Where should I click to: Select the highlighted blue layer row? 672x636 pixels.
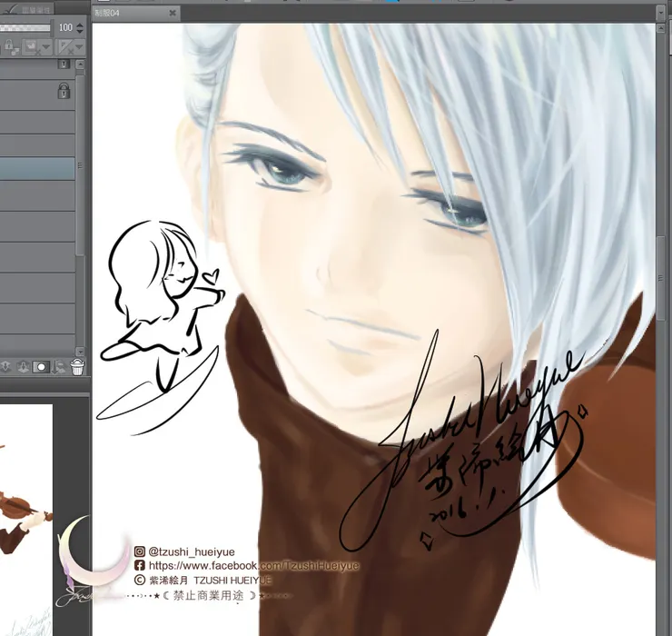click(x=37, y=168)
